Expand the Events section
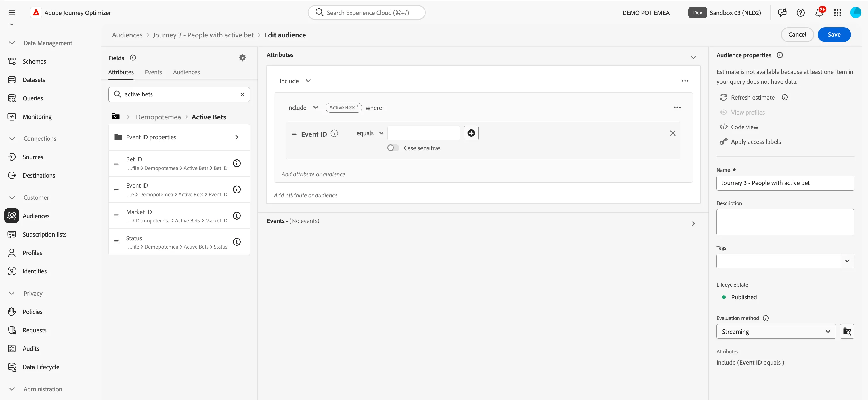 [x=693, y=224]
